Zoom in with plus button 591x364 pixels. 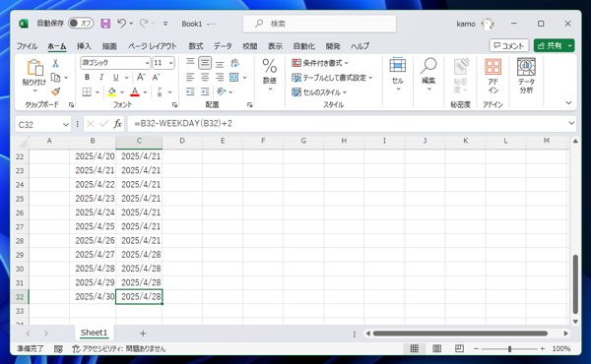tap(543, 349)
